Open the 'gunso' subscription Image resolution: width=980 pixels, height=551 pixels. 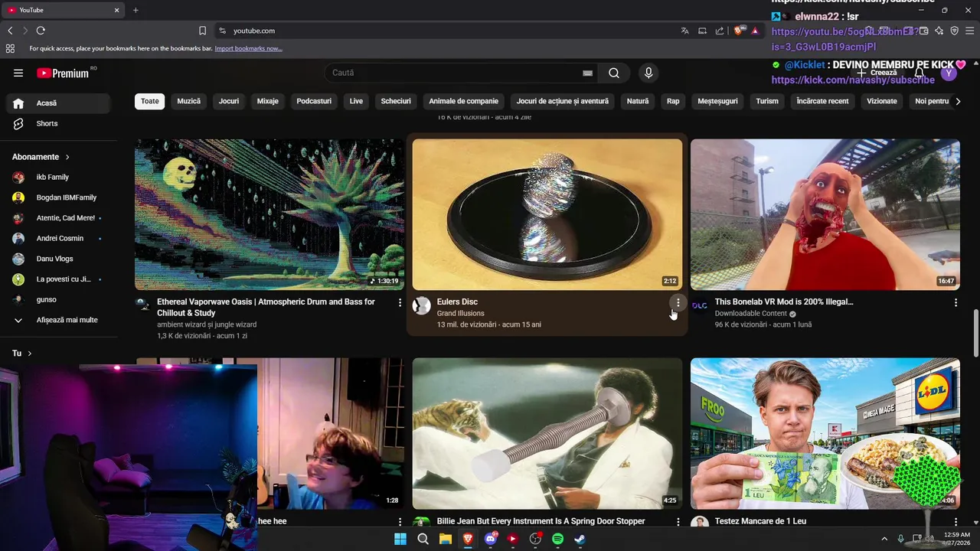[x=58, y=299]
